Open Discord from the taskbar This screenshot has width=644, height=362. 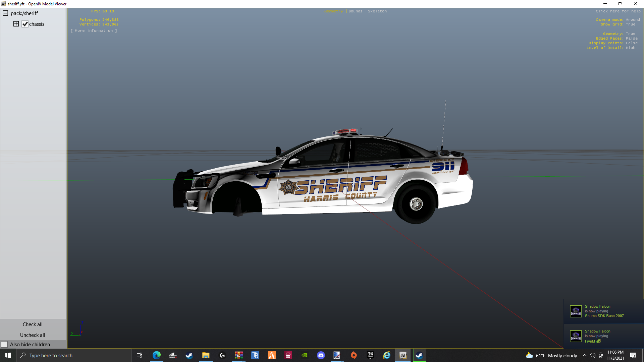click(321, 355)
